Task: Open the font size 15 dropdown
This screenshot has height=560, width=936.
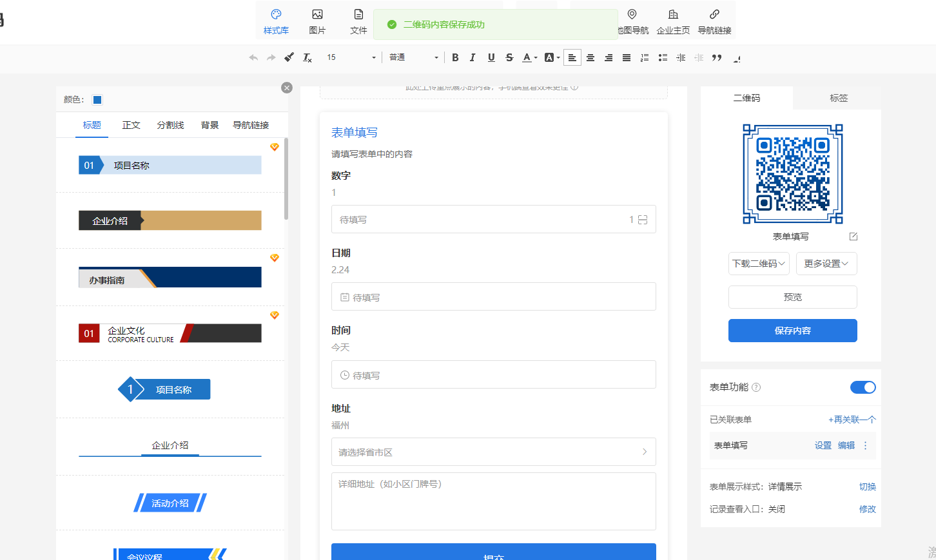Action: tap(350, 57)
